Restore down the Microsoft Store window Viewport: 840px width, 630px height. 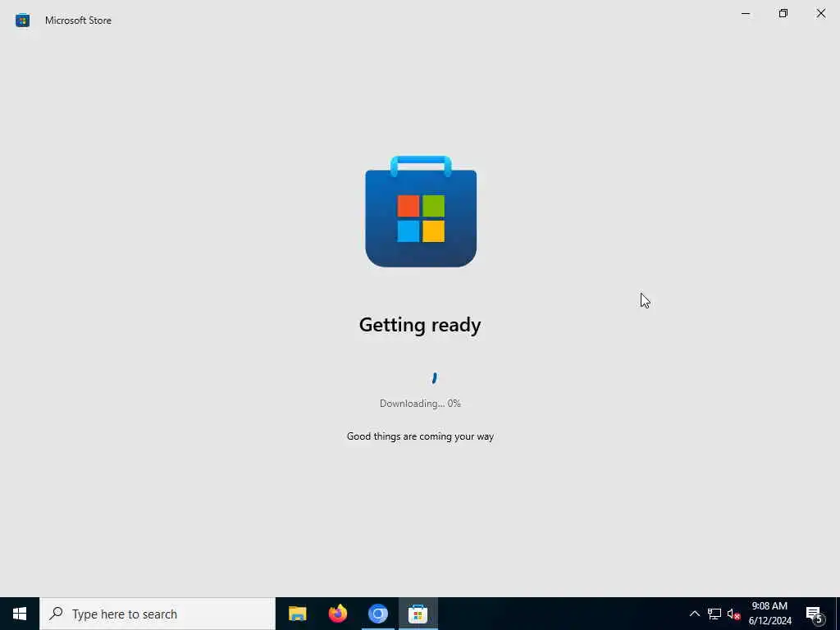[783, 13]
